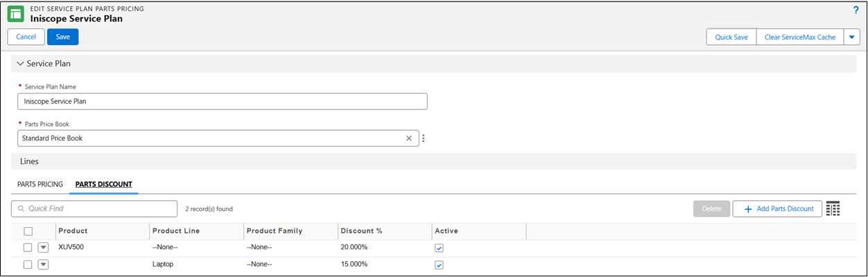This screenshot has width=868, height=277.
Task: Click the Laptop product line cell
Action: point(163,265)
